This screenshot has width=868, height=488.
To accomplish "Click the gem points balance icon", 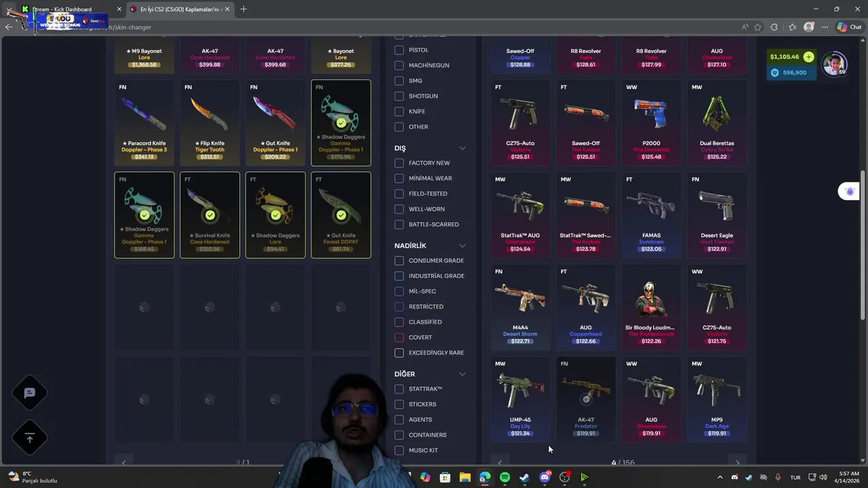I will pyautogui.click(x=775, y=73).
